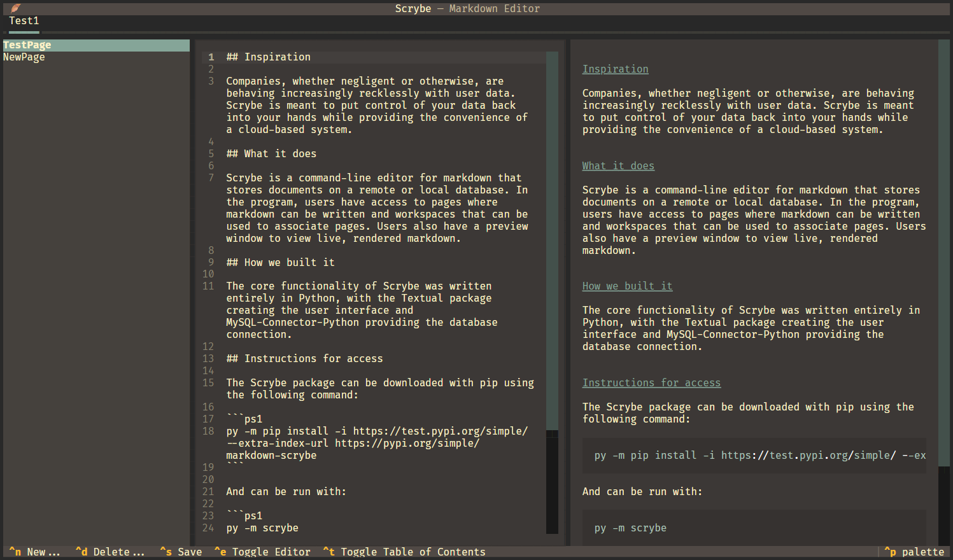The image size is (953, 560).
Task: Click 'And can be run with:' in editor
Action: (x=286, y=492)
